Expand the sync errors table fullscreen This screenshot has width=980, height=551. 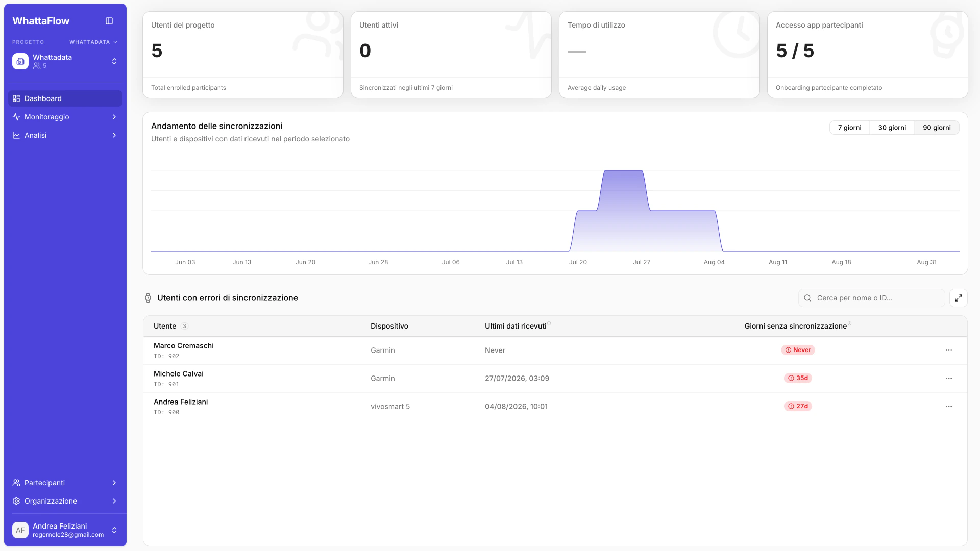959,298
